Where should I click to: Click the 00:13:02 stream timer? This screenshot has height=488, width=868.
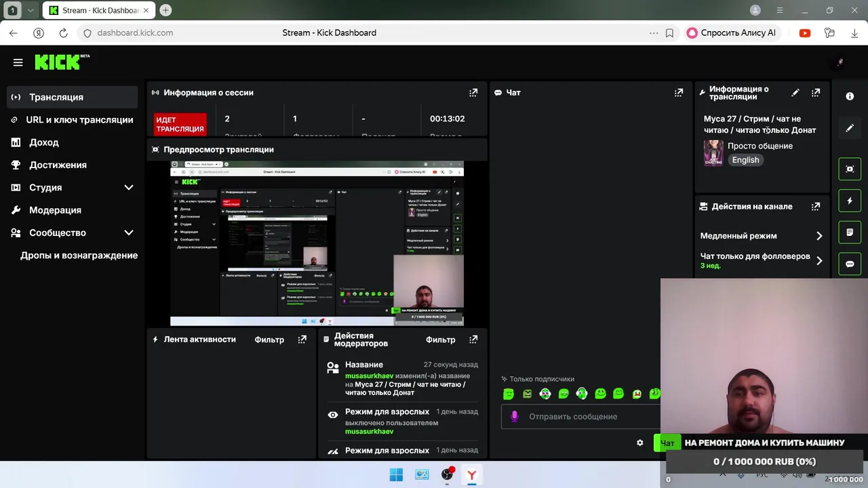447,119
